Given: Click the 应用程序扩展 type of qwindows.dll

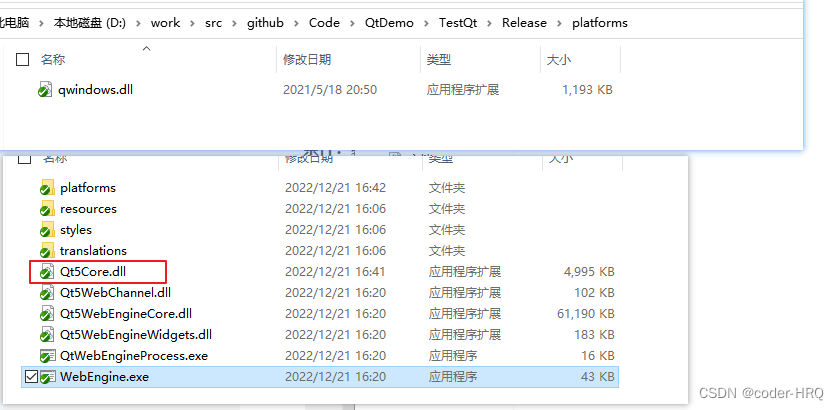Looking at the screenshot, I should (463, 89).
